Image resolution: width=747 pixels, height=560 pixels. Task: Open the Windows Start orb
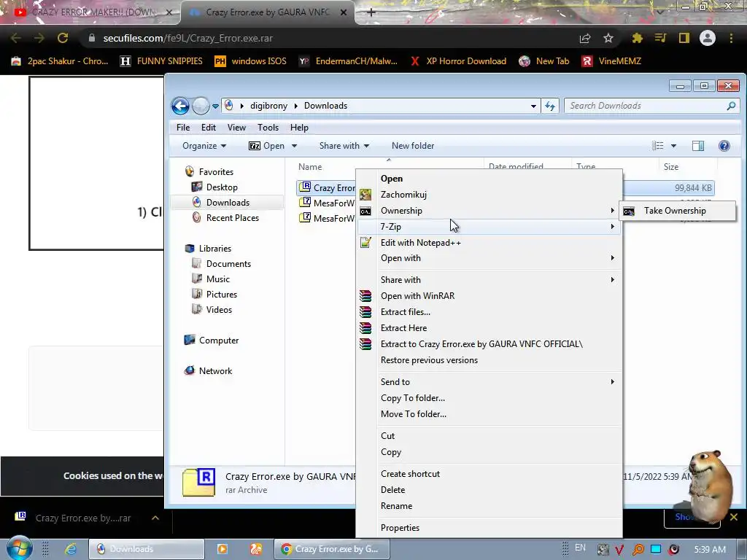coord(20,548)
